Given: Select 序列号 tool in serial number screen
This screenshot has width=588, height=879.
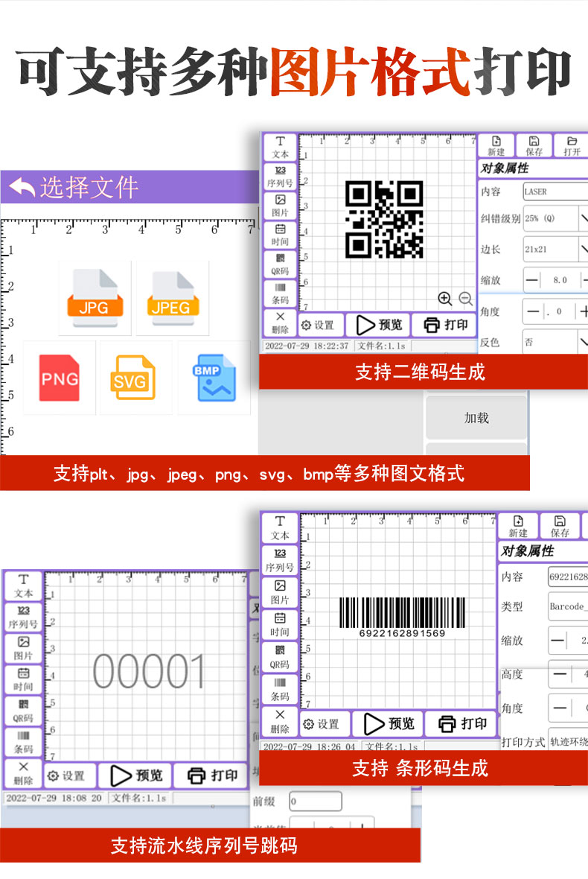Looking at the screenshot, I should click(23, 618).
